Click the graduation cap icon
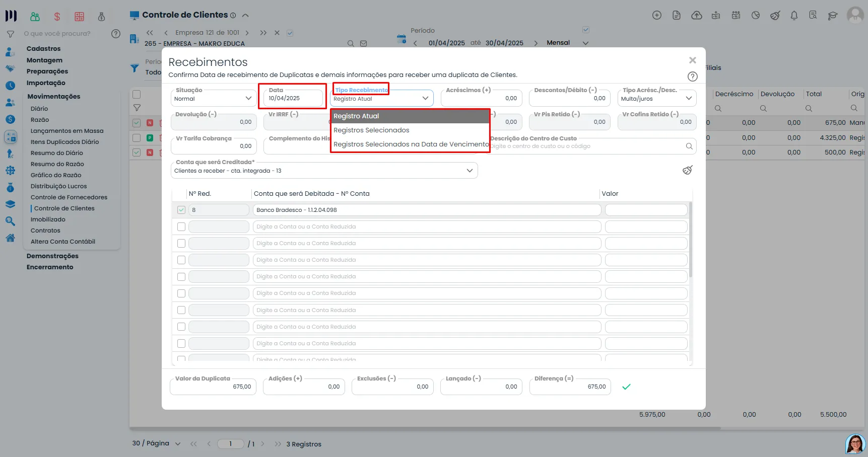 pos(833,16)
